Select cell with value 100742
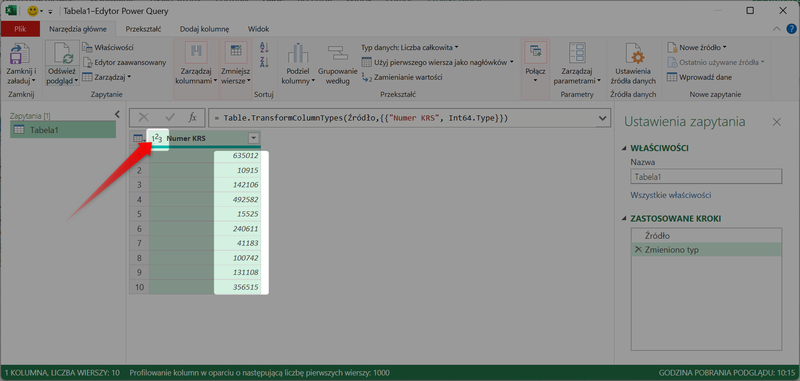This screenshot has height=381, width=800. (205, 258)
